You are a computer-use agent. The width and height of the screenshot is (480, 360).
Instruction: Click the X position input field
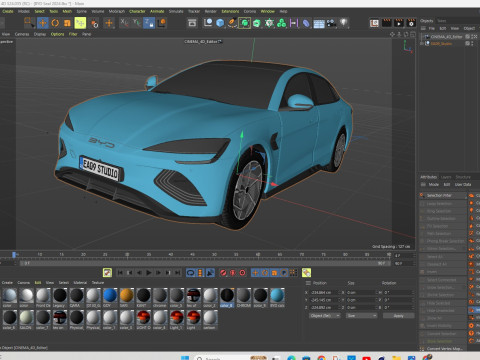pyautogui.click(x=325, y=292)
